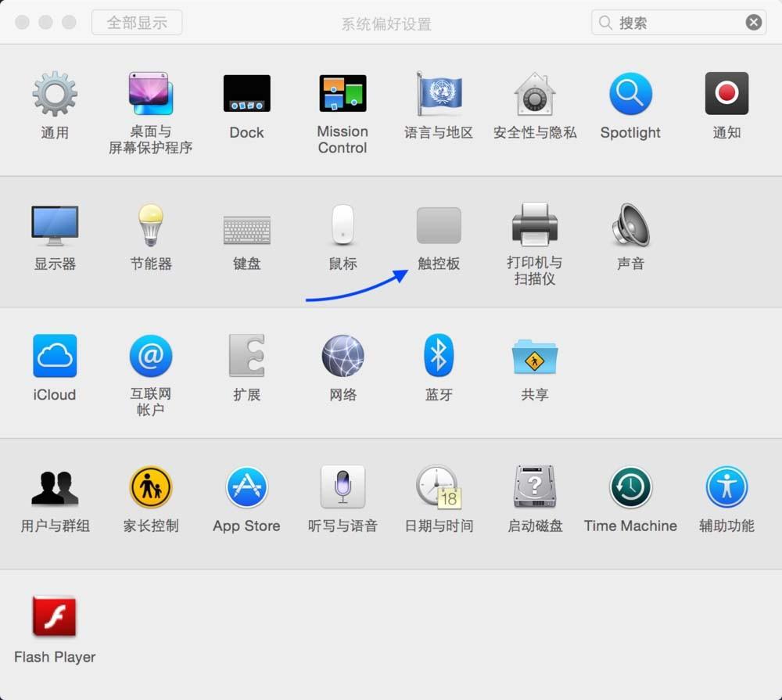Open 打印机与扫描仪 settings
This screenshot has height=700, width=782.
click(x=534, y=224)
